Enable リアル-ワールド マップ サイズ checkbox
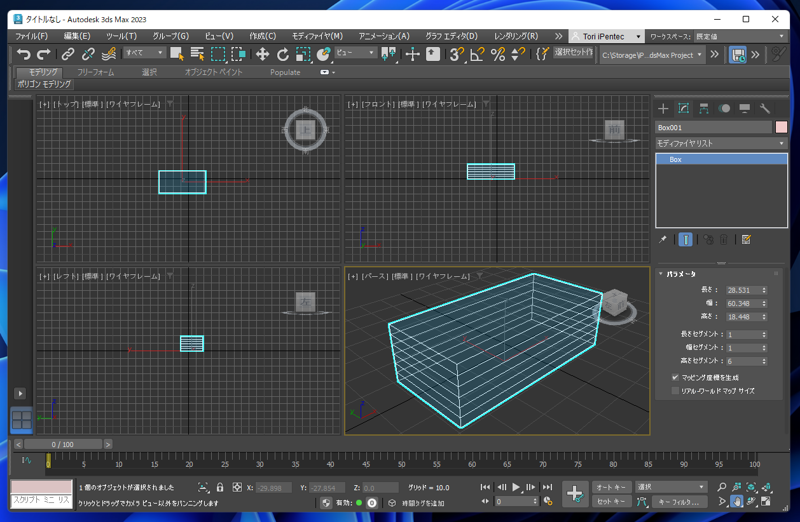Viewport: 800px width, 522px height. click(x=676, y=391)
